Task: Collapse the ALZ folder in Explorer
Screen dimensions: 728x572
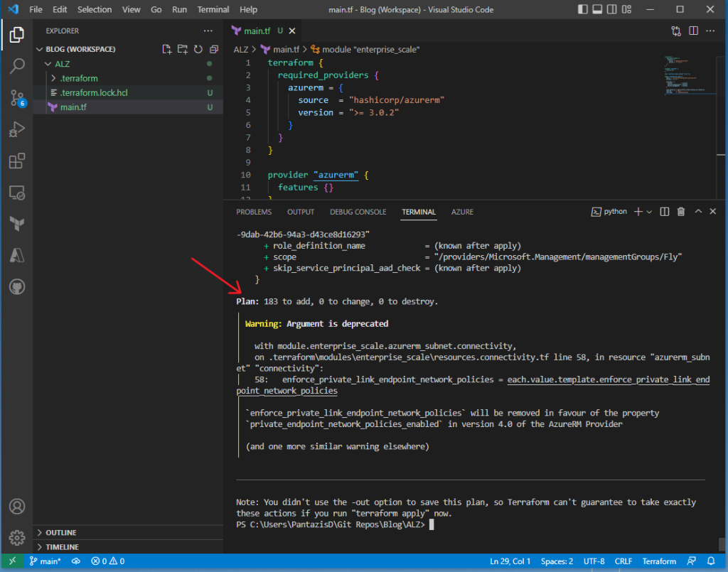Action: coord(62,64)
